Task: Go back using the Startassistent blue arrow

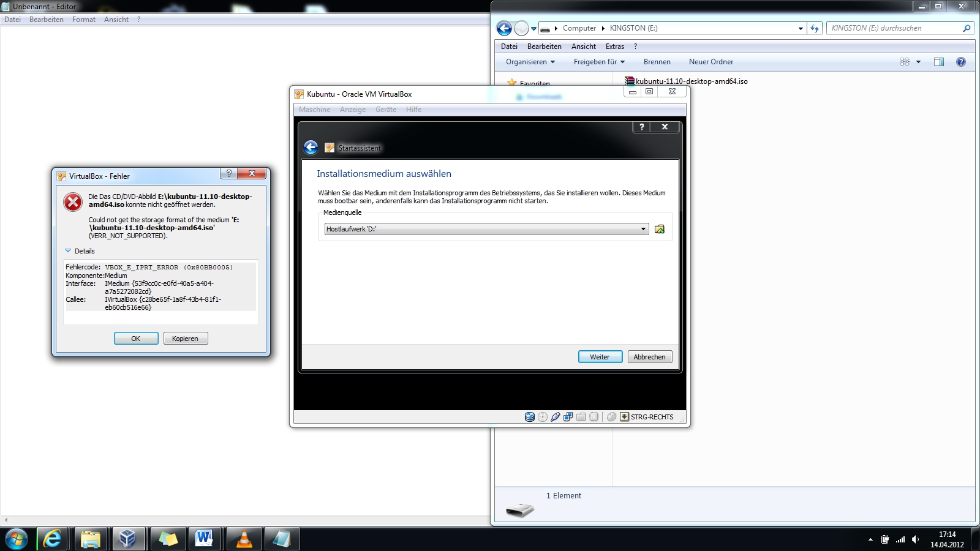Action: (311, 148)
